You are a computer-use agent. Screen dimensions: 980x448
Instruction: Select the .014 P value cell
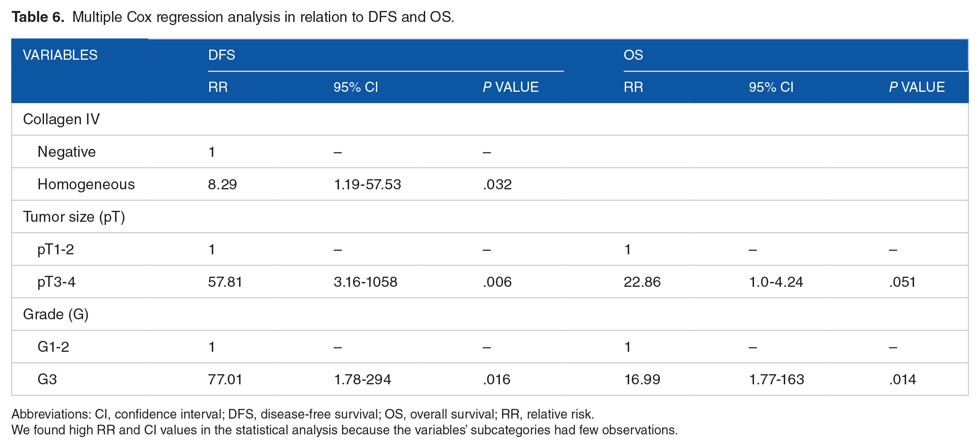(902, 379)
